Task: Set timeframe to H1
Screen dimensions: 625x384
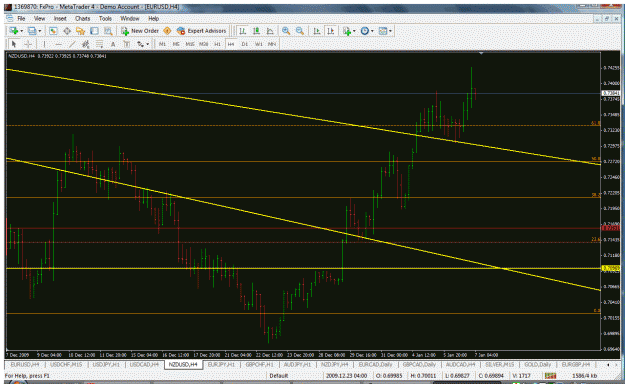Action: point(217,44)
